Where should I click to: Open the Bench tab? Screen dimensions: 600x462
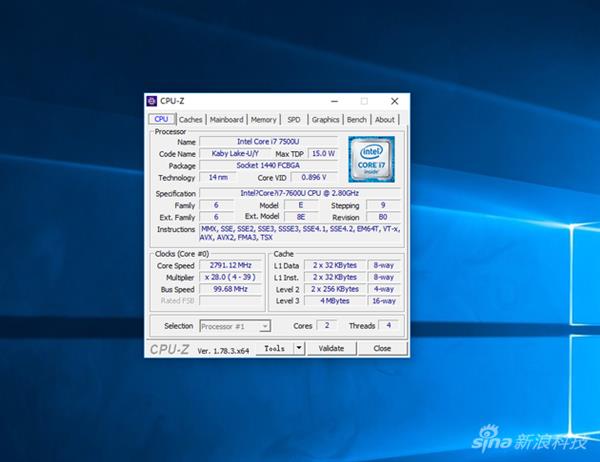tap(357, 120)
